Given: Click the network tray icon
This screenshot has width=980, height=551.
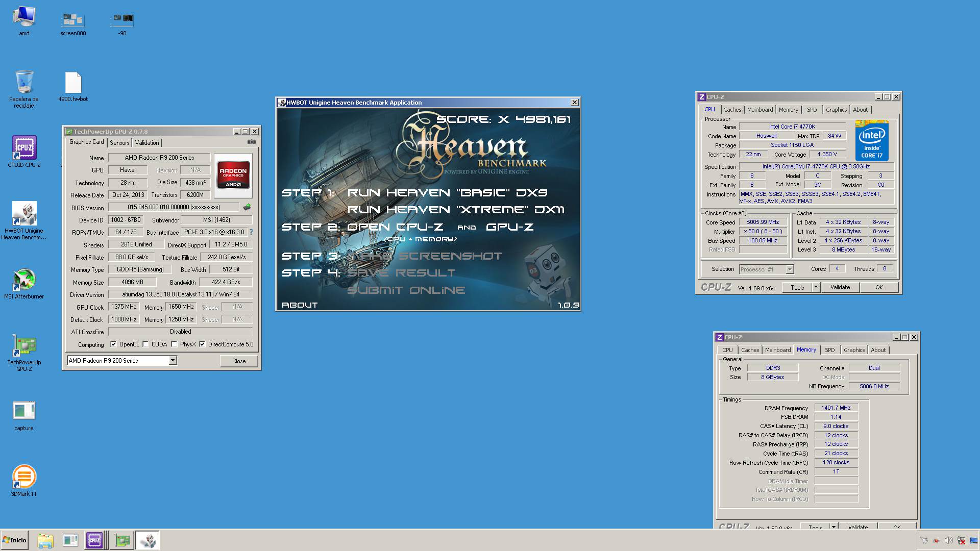Looking at the screenshot, I should [961, 540].
